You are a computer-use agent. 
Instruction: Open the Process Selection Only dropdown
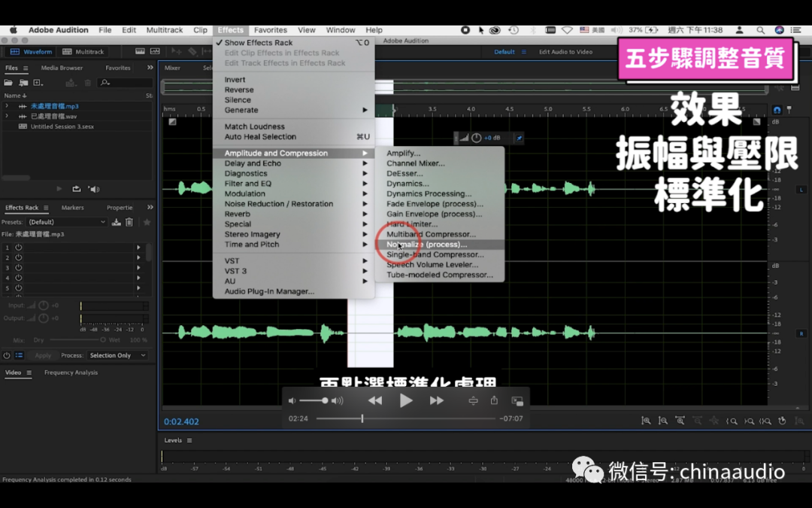click(x=117, y=355)
